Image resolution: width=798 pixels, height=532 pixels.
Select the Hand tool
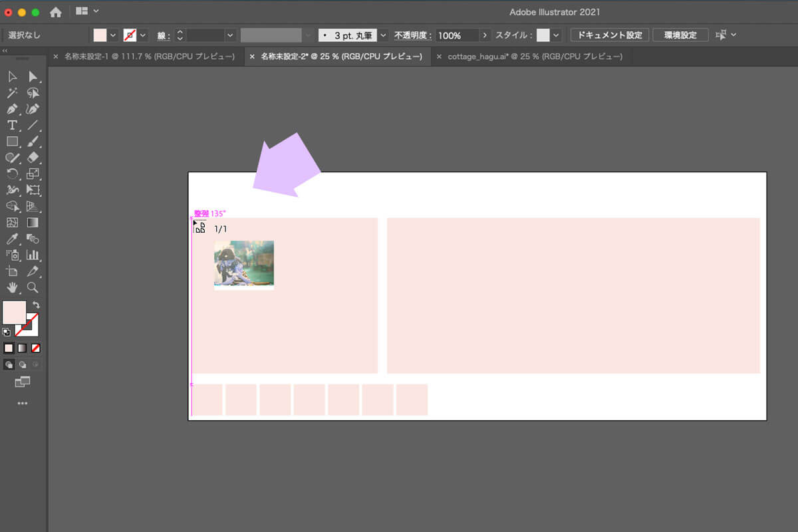click(12, 287)
